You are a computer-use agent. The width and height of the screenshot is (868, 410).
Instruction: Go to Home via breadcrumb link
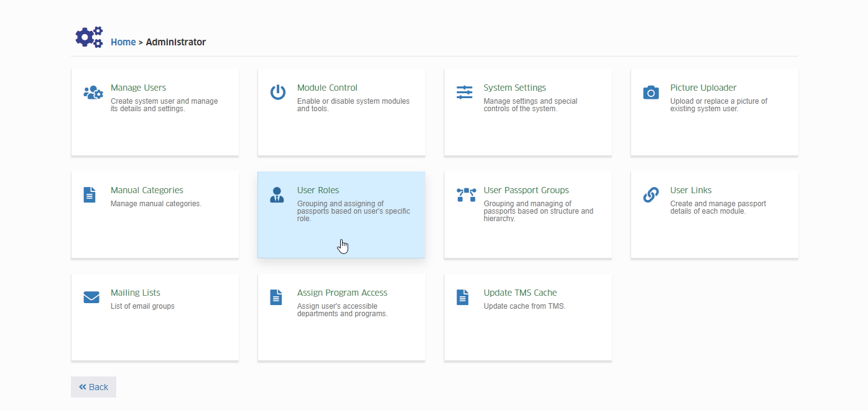pyautogui.click(x=123, y=42)
